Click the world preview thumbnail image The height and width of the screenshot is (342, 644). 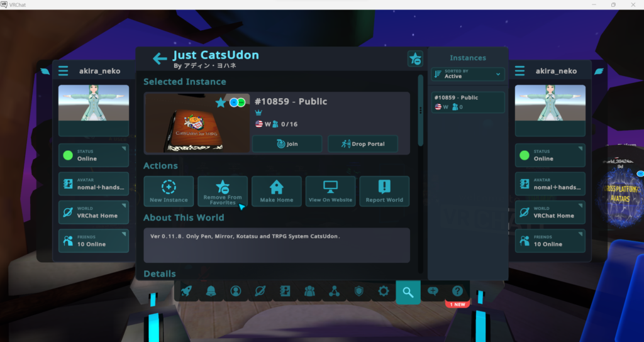point(197,123)
